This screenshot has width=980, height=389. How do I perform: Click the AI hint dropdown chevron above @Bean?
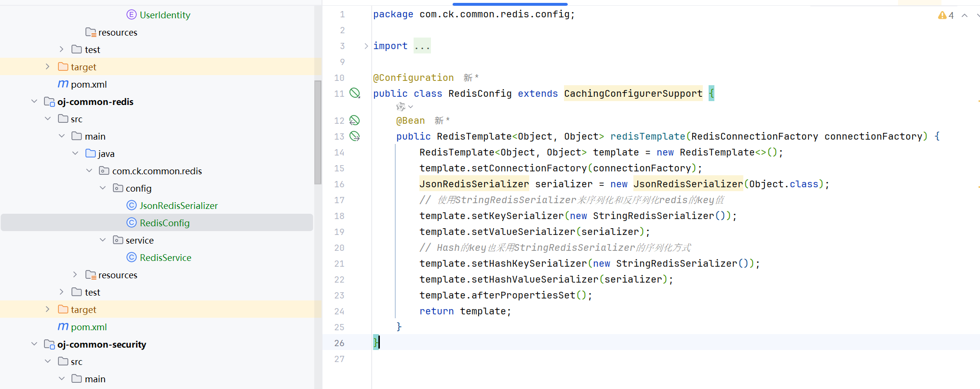coord(411,107)
